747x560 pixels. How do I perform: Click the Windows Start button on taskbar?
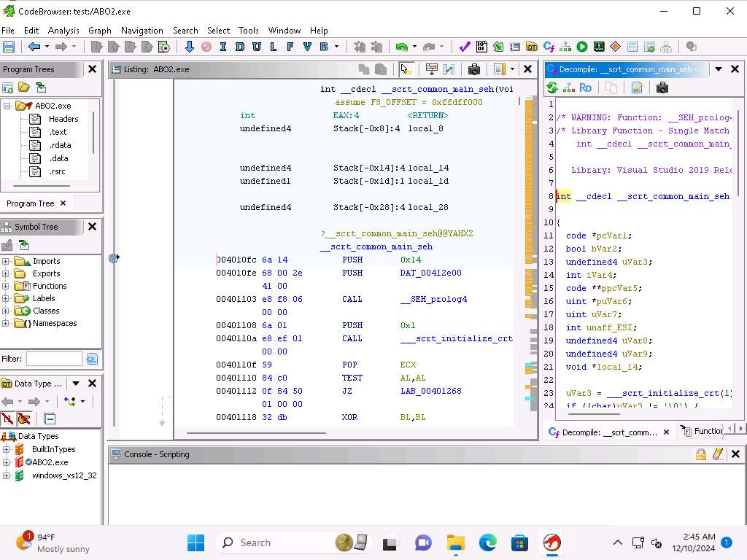[x=196, y=542]
